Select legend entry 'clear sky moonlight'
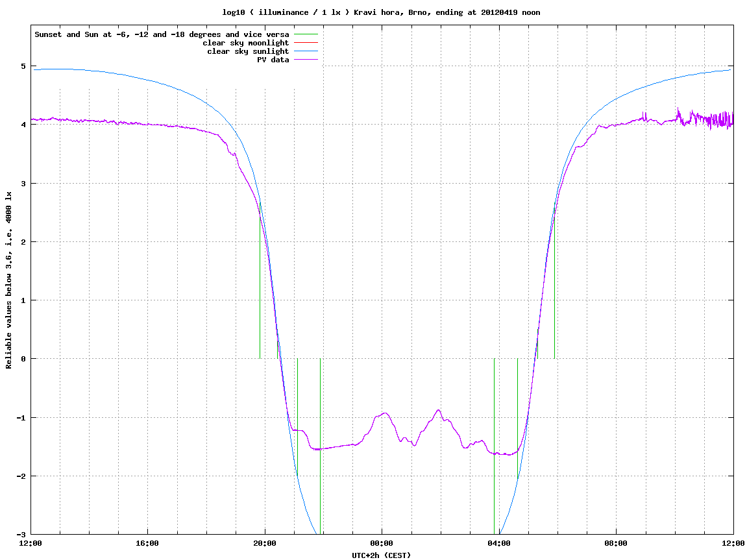 [246, 43]
